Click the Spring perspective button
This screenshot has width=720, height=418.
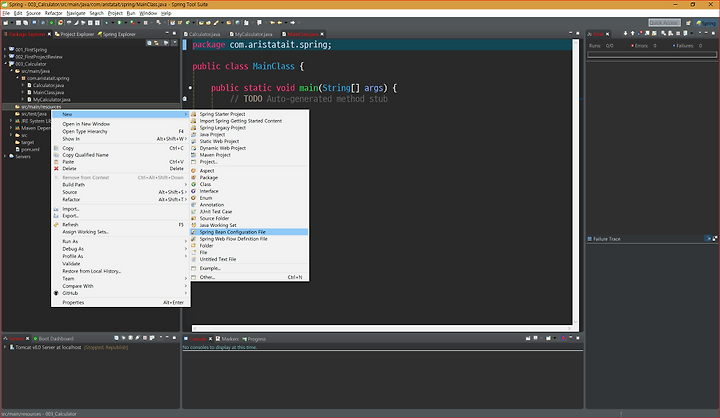click(706, 23)
